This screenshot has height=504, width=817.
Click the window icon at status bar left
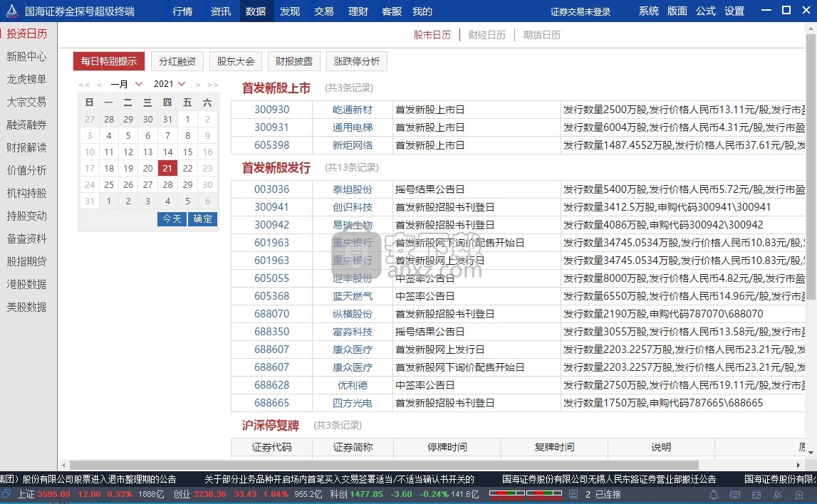[6, 493]
